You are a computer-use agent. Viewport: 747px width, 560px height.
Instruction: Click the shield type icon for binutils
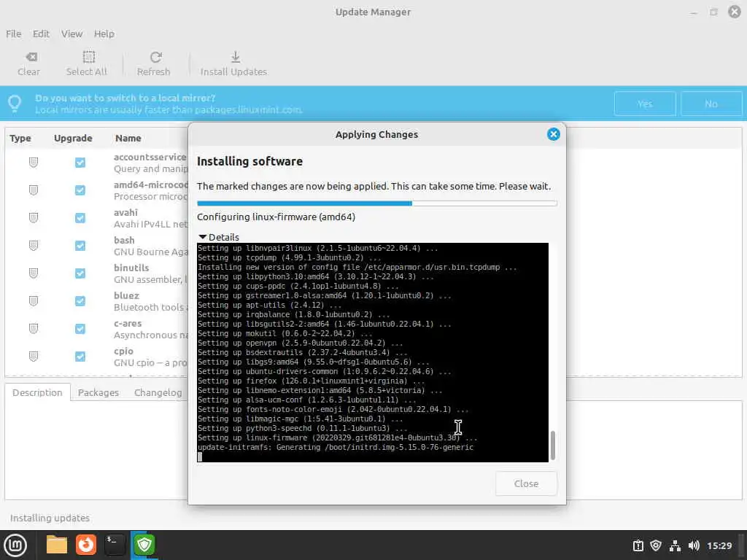tap(34, 273)
